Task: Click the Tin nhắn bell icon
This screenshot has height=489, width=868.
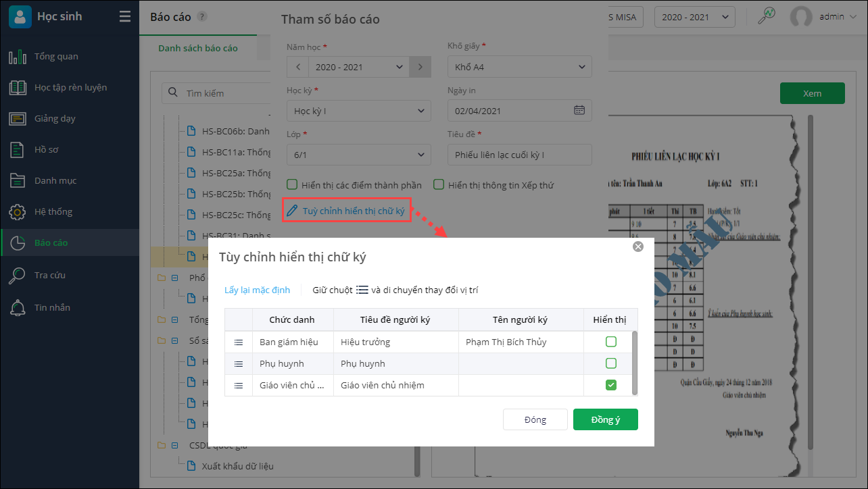Action: click(18, 308)
